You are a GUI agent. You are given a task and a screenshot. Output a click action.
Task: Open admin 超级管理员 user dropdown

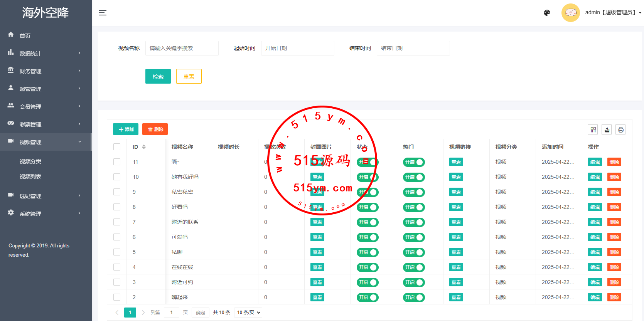point(613,13)
